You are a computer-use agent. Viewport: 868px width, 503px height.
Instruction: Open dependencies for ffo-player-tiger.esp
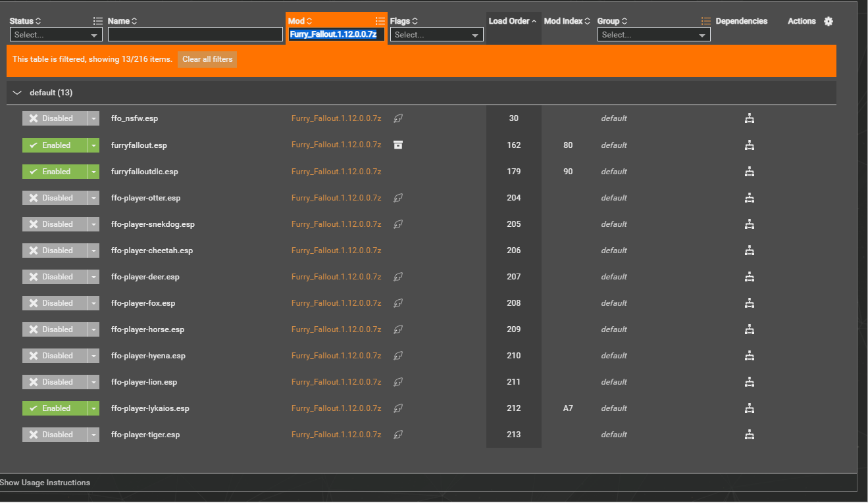coord(749,435)
